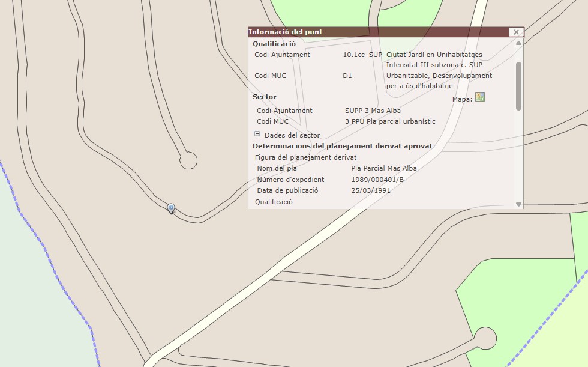Open the Mapa sector map icon
Viewport: 588px width, 367px height.
479,97
